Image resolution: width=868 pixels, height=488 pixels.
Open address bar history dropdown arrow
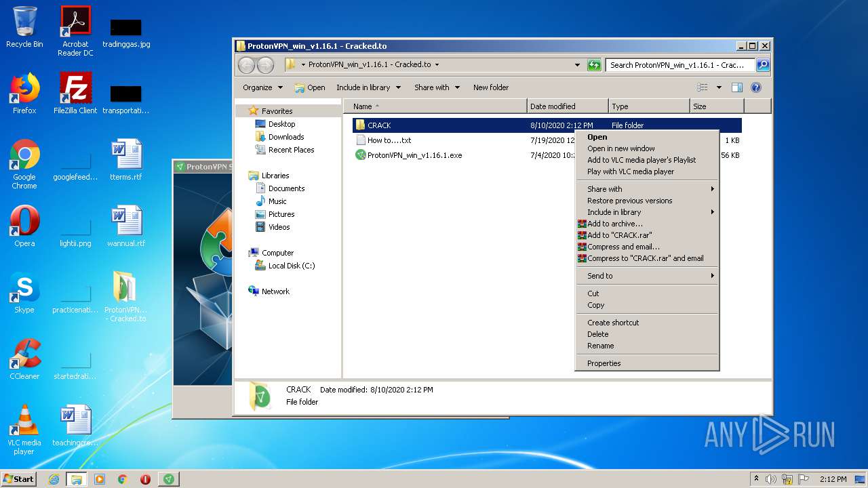tap(577, 65)
